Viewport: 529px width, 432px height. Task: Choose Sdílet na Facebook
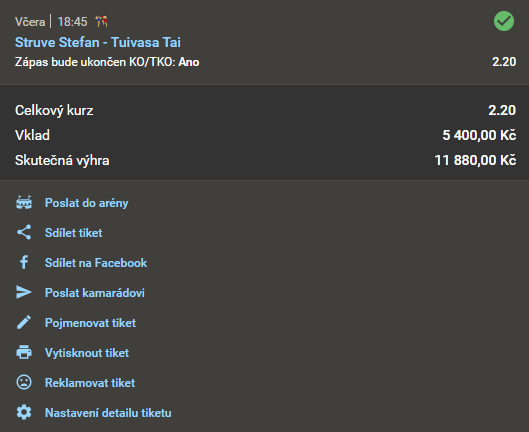coord(96,263)
